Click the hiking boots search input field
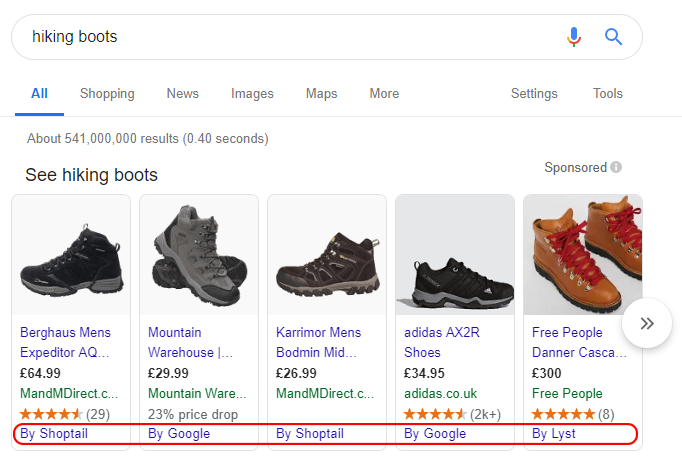This screenshot has height=464, width=682. [x=287, y=37]
